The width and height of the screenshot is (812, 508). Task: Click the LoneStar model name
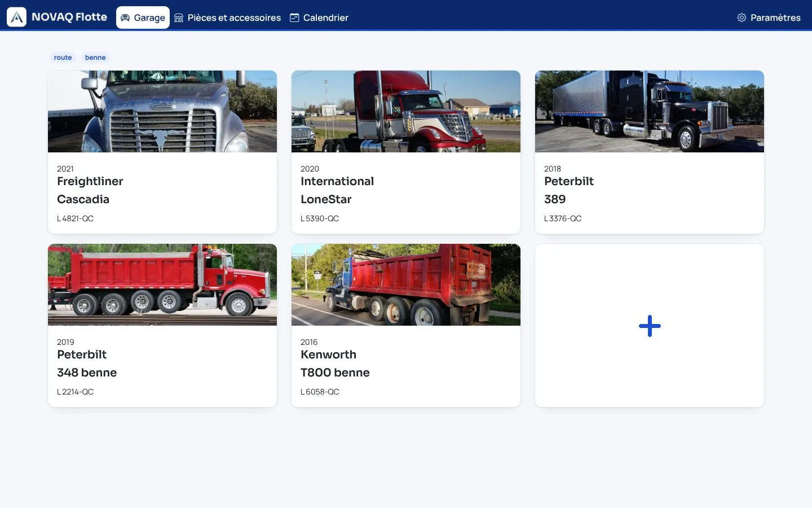pyautogui.click(x=326, y=199)
